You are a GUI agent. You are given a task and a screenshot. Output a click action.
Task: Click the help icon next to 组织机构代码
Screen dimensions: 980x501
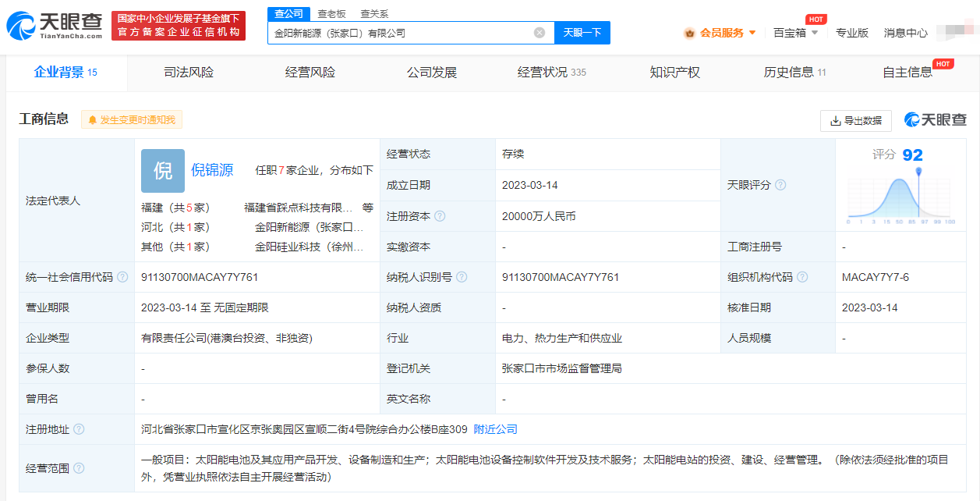[802, 277]
